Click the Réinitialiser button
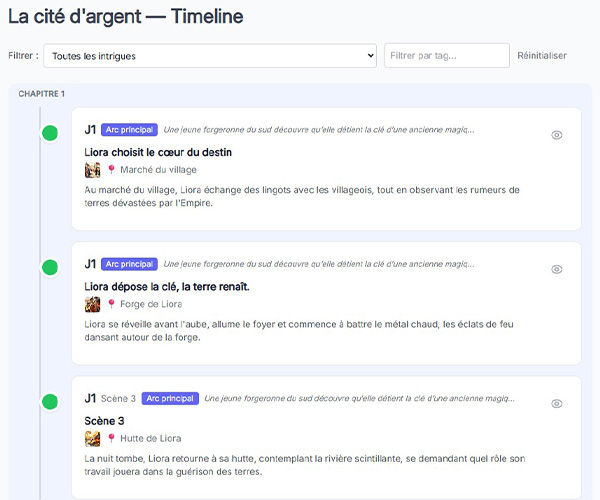The height and width of the screenshot is (500, 600). coord(541,55)
